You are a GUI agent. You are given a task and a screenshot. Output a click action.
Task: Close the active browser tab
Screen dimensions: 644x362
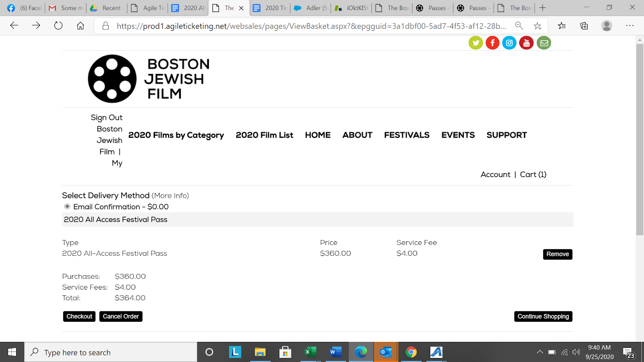click(242, 8)
